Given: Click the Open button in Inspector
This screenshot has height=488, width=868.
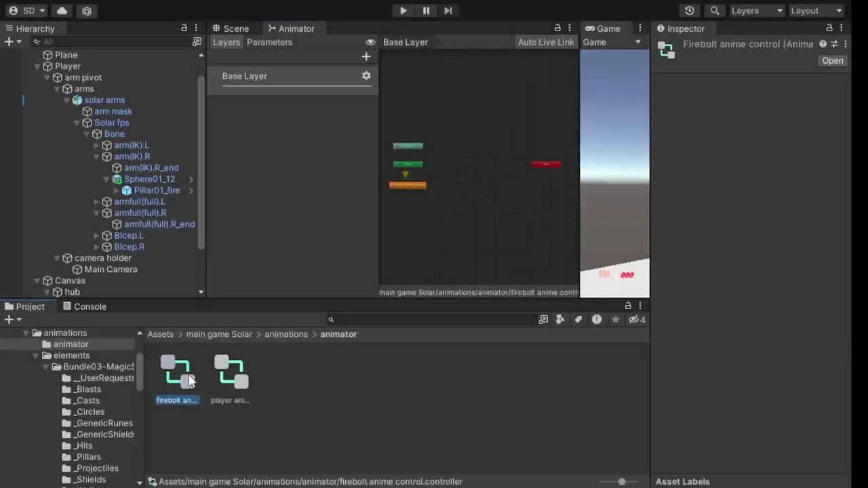Looking at the screenshot, I should tap(833, 60).
